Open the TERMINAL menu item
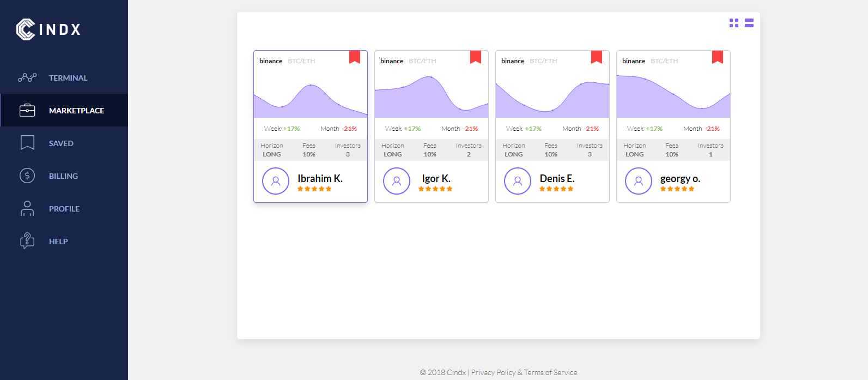This screenshot has height=380, width=868. pyautogui.click(x=68, y=78)
